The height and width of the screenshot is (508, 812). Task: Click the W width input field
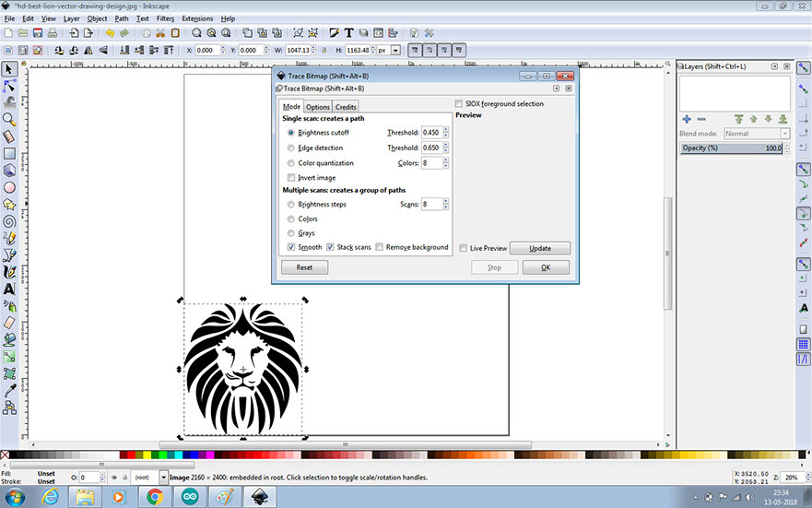coord(299,50)
